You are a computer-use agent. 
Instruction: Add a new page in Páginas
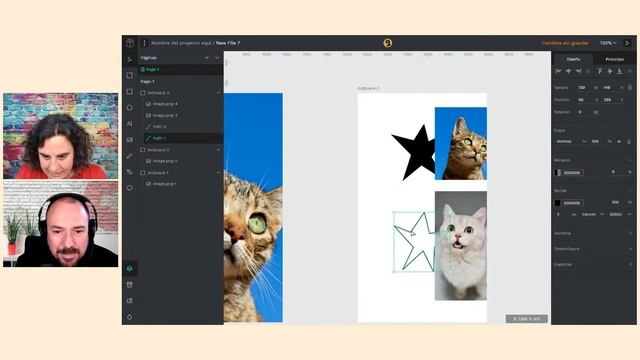tap(207, 58)
